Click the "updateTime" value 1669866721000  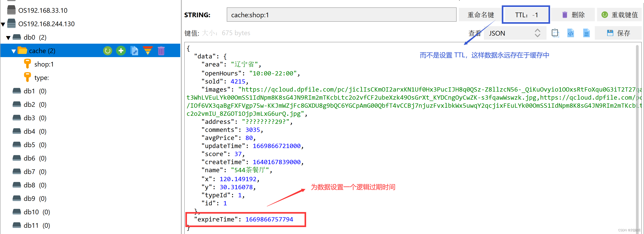(x=277, y=146)
